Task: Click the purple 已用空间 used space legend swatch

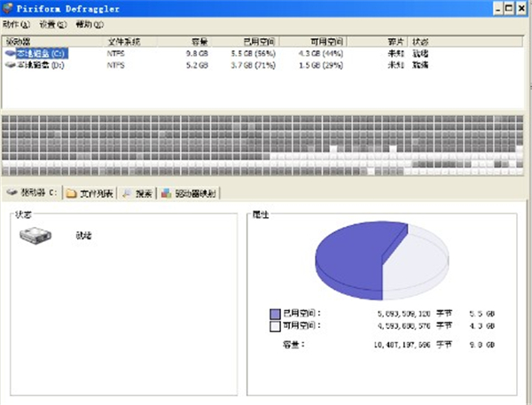Action: pos(275,314)
